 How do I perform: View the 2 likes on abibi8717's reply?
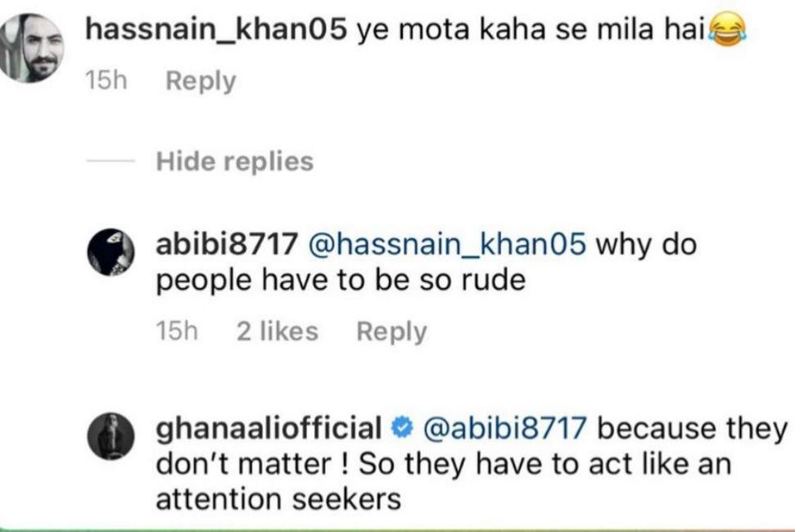277,331
